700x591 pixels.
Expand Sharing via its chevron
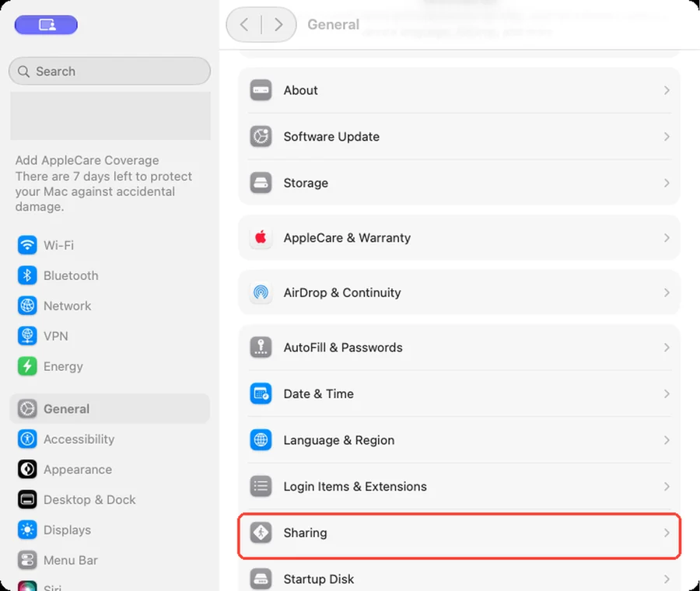click(667, 533)
